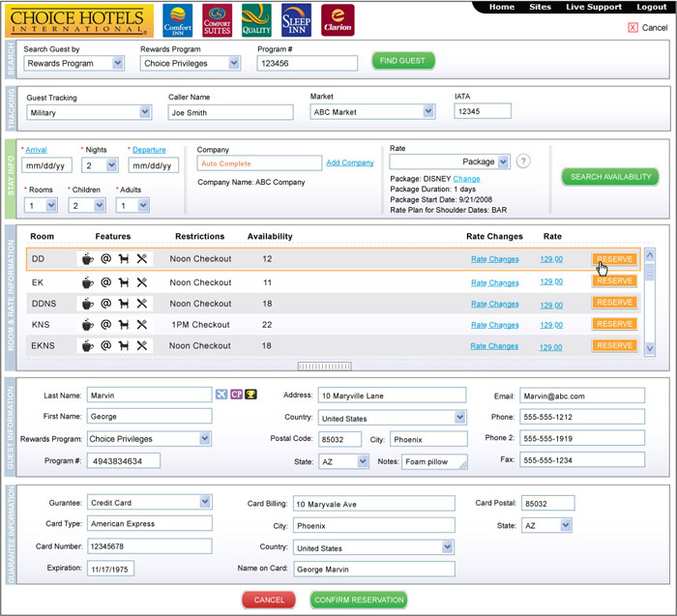Open the rate help question mark icon

pos(523,161)
